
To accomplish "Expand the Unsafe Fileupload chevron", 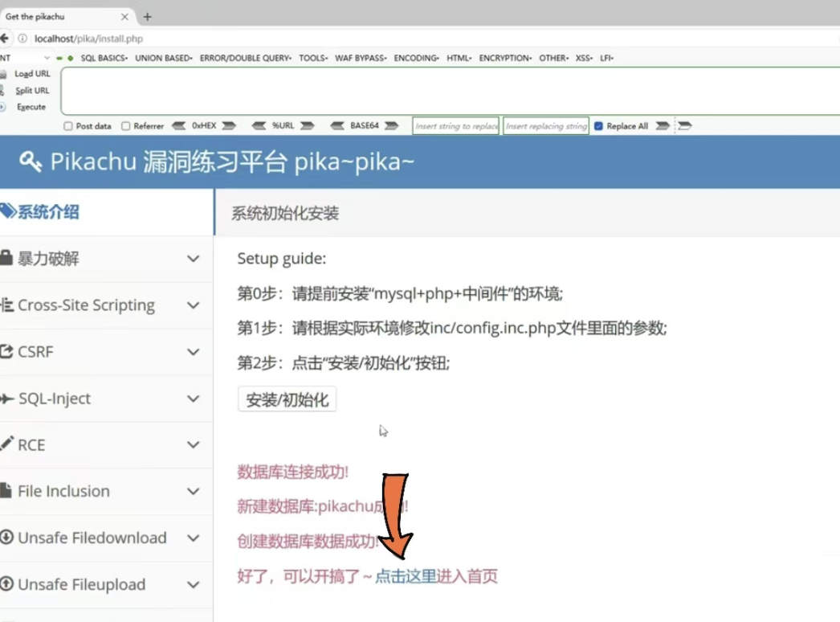I will pos(194,584).
